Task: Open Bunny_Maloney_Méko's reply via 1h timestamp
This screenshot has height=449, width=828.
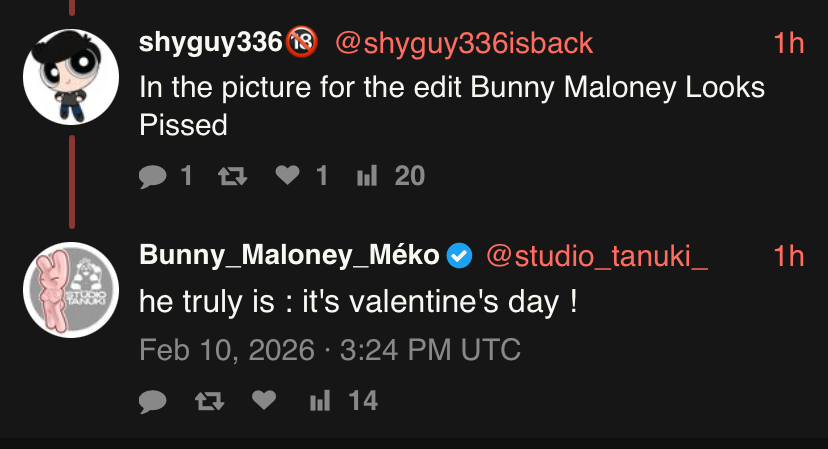Action: tap(789, 256)
